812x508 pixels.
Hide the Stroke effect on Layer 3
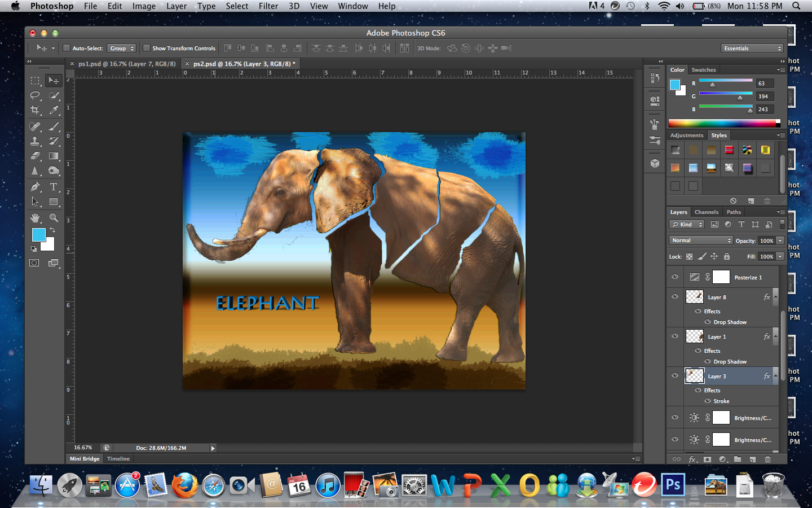point(708,401)
